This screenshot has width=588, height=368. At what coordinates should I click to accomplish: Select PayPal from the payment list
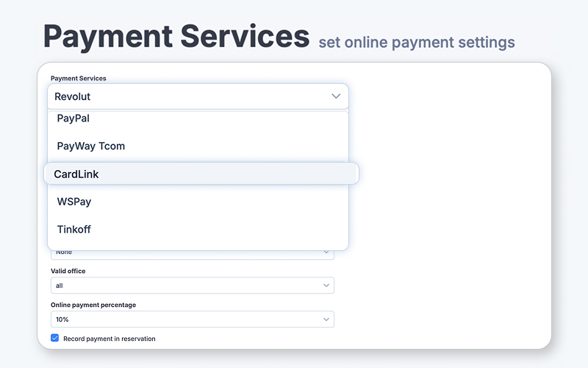click(73, 118)
